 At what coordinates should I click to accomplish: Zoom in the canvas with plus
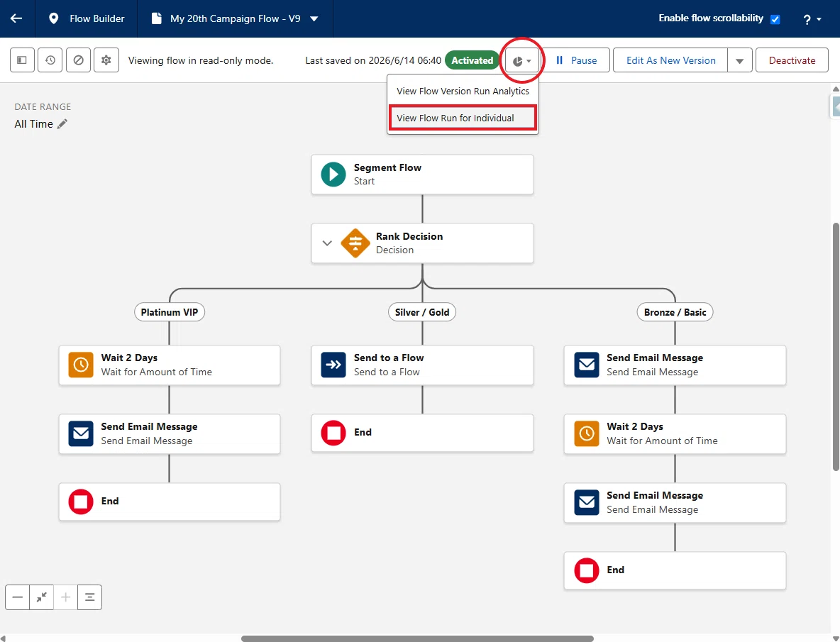coord(65,597)
